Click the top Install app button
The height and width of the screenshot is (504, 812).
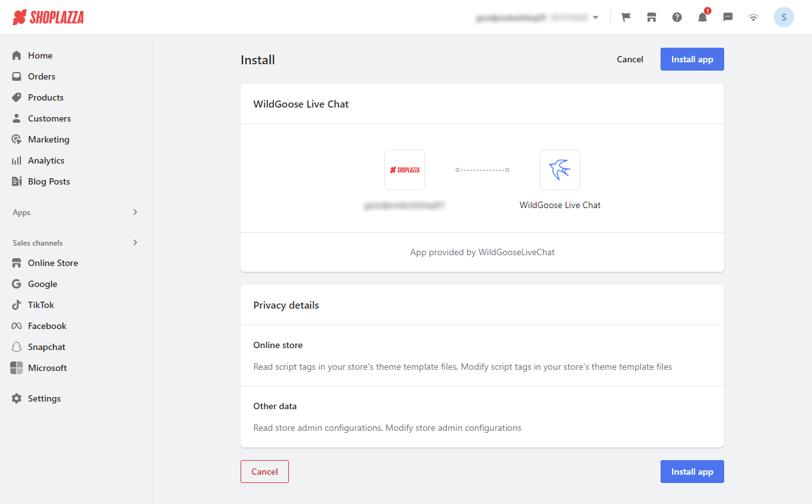click(692, 59)
